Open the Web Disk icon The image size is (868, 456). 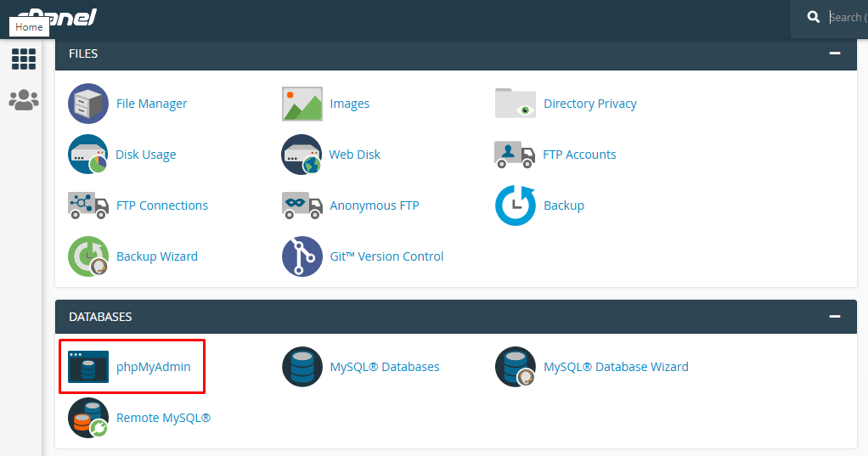pos(302,155)
